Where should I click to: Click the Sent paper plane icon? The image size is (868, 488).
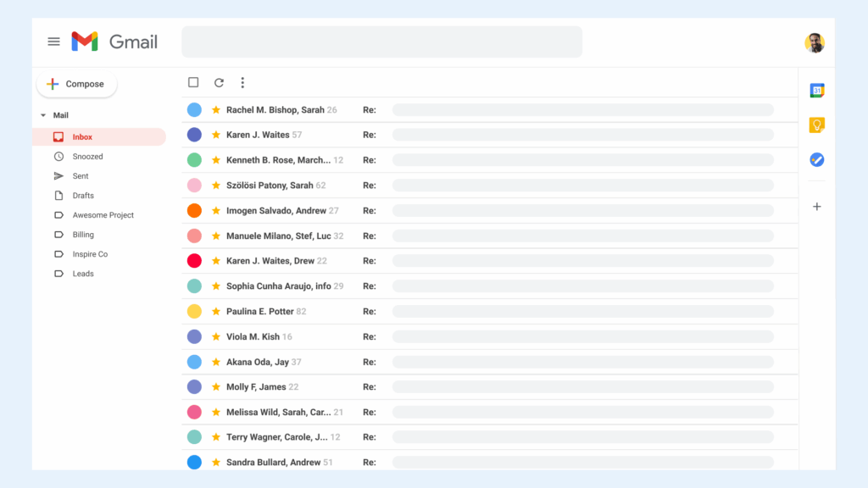[x=58, y=176]
